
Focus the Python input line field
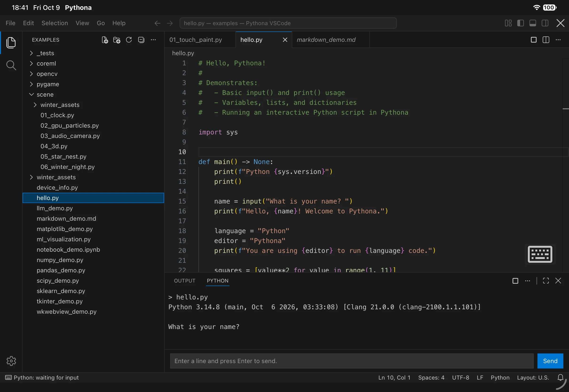pos(352,361)
